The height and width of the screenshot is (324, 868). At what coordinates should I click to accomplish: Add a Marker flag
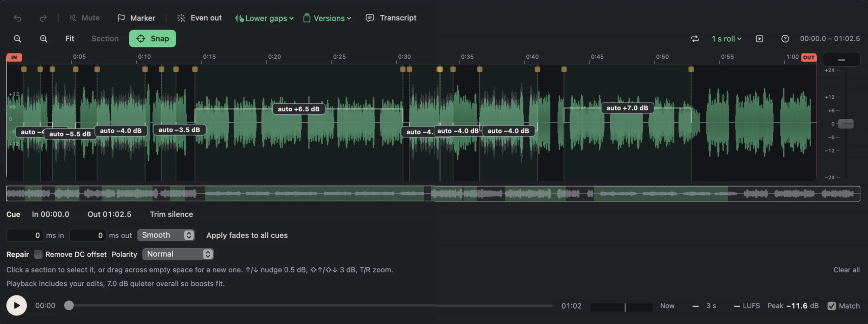pos(136,18)
